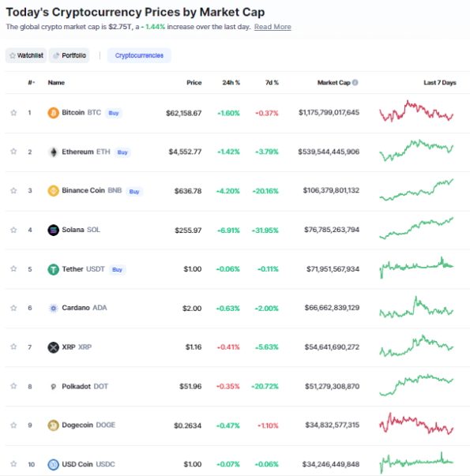Image resolution: width=470 pixels, height=476 pixels.
Task: Open the Watchlist tab
Action: [26, 55]
